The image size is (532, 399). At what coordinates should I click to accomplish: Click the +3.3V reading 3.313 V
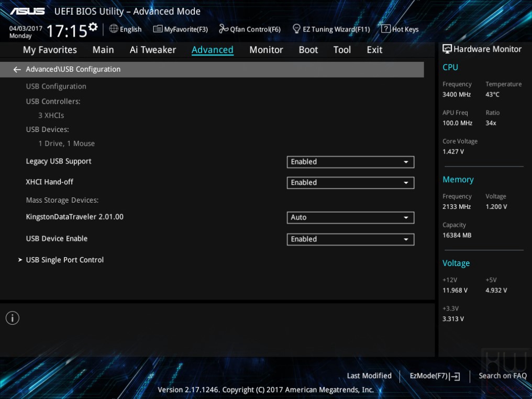point(453,319)
